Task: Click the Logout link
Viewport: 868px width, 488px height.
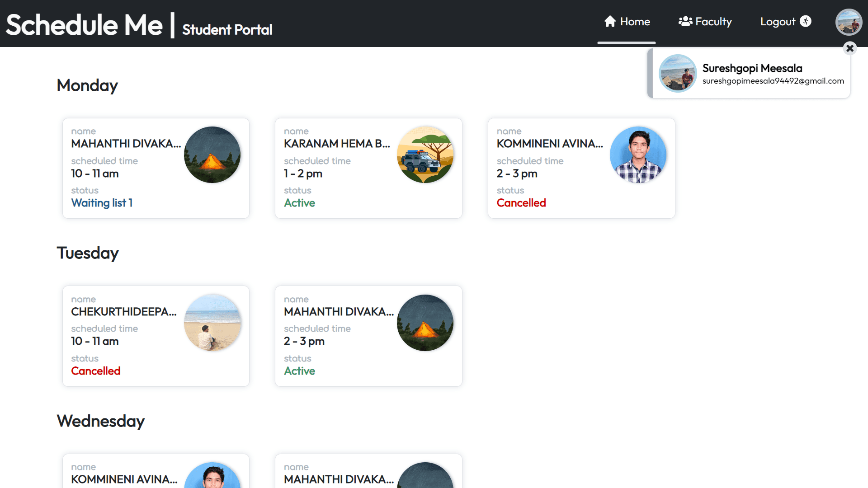Action: click(x=777, y=22)
